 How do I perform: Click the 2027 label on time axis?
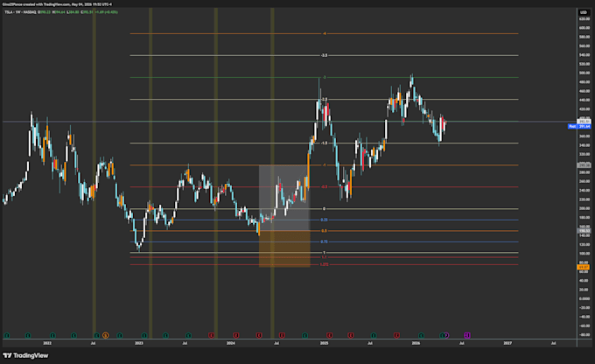[507, 343]
